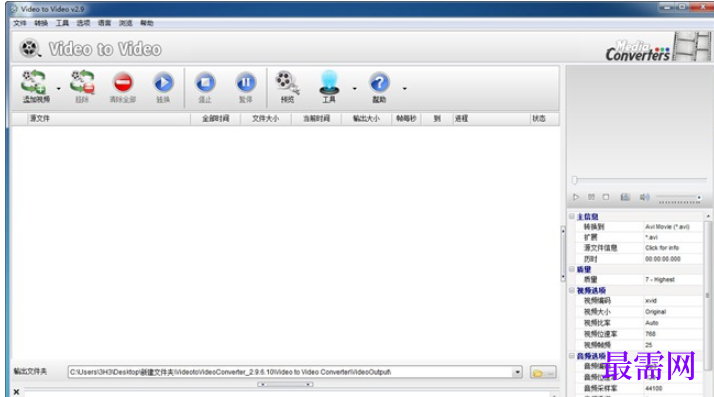Open the 帮助 (Help) menu

tap(147, 23)
